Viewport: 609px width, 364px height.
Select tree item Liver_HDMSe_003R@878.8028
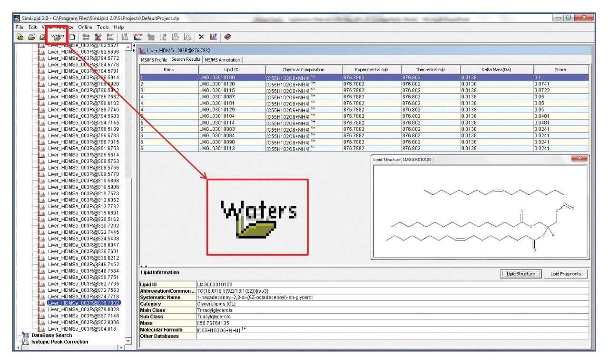tap(83, 309)
